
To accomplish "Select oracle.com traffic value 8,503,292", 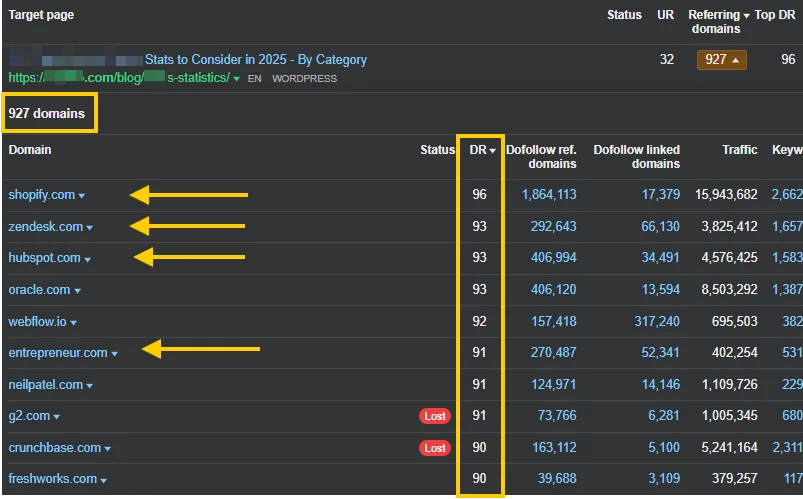I will tap(729, 289).
